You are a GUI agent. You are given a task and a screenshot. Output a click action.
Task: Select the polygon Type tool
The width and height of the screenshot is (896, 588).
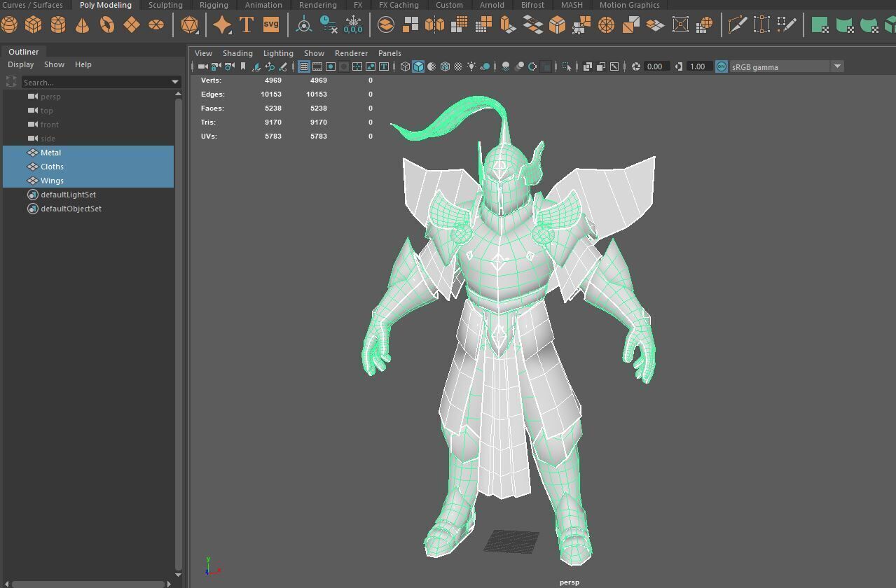point(246,24)
